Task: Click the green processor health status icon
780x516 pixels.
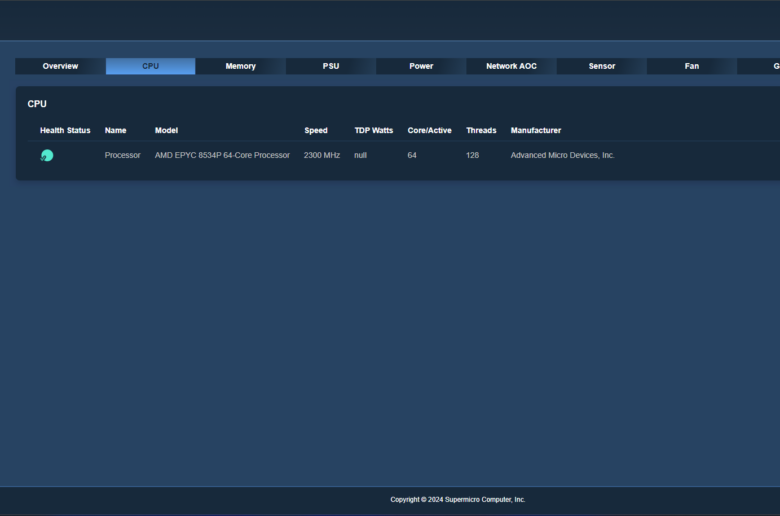Action: pyautogui.click(x=47, y=156)
